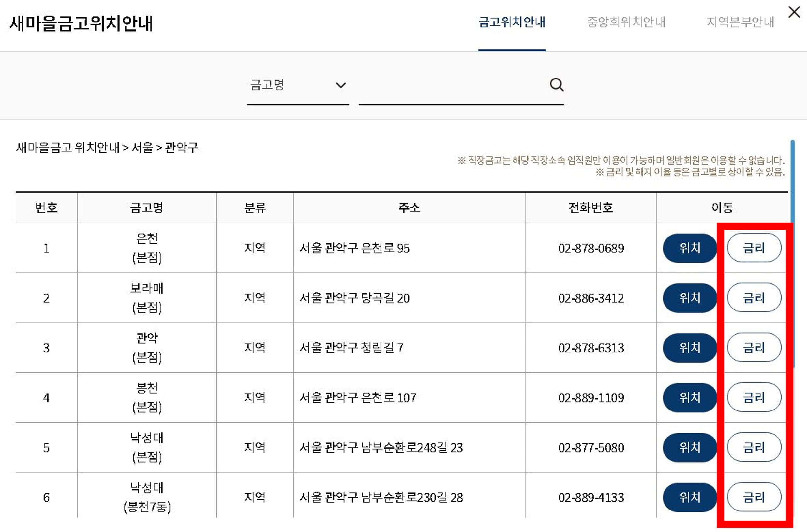
Task: Show location of 보라매 본점
Action: [690, 298]
